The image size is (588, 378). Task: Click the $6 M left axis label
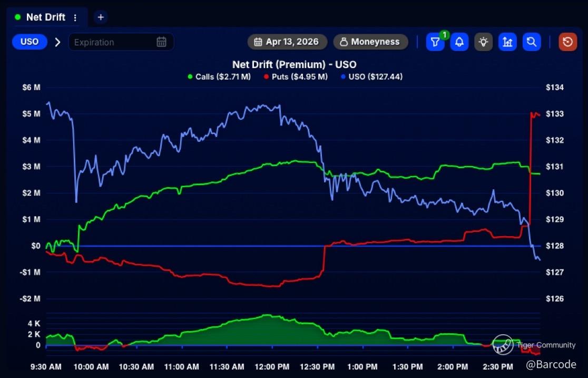(32, 88)
